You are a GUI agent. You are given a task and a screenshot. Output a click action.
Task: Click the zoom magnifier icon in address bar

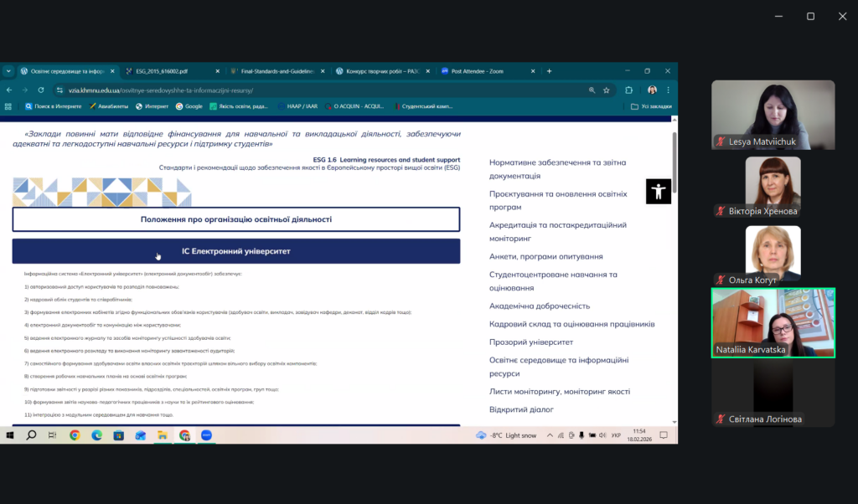(x=592, y=90)
